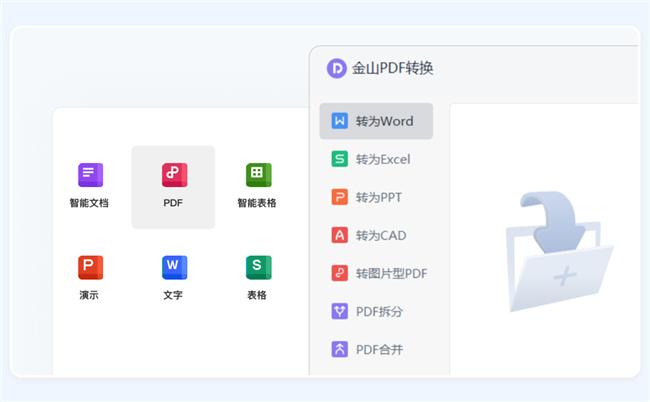This screenshot has width=650, height=402.
Task: Click the 智能文档 label text
Action: point(89,203)
